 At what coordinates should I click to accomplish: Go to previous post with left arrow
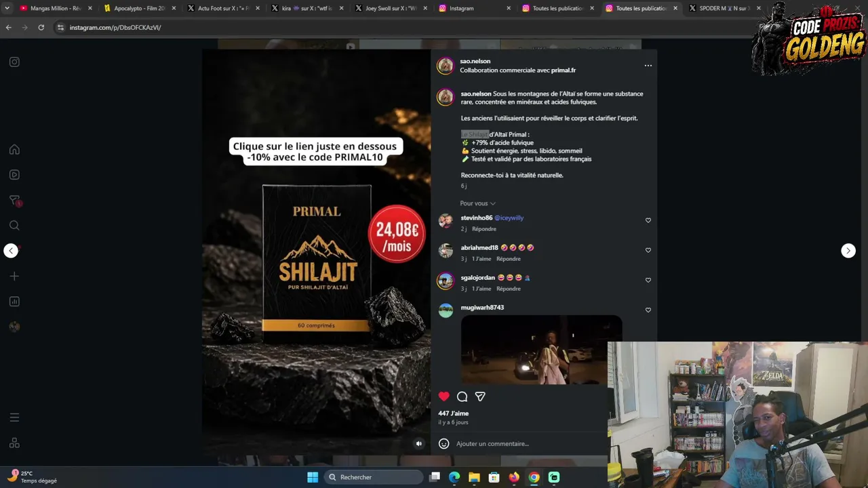pyautogui.click(x=11, y=251)
